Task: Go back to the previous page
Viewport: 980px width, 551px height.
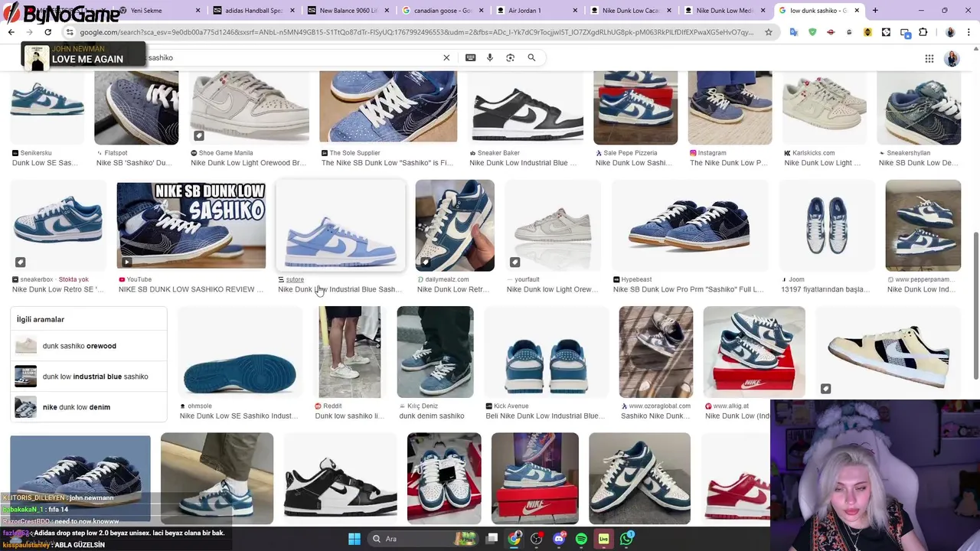Action: (x=11, y=32)
